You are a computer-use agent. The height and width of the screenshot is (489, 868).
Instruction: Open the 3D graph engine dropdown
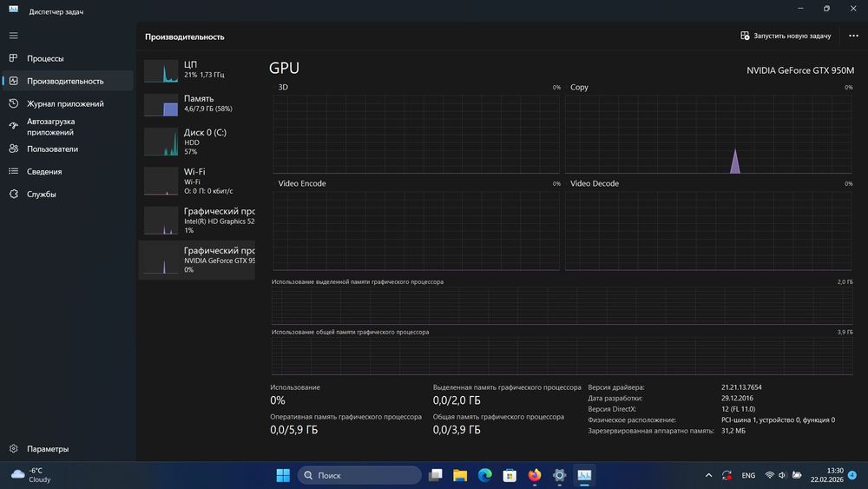[x=283, y=87]
